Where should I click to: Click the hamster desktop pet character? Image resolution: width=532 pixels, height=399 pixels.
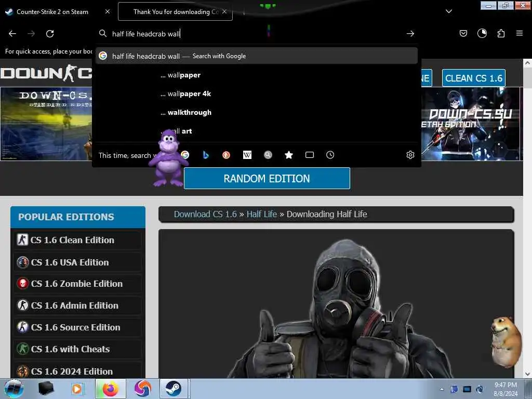point(506,341)
